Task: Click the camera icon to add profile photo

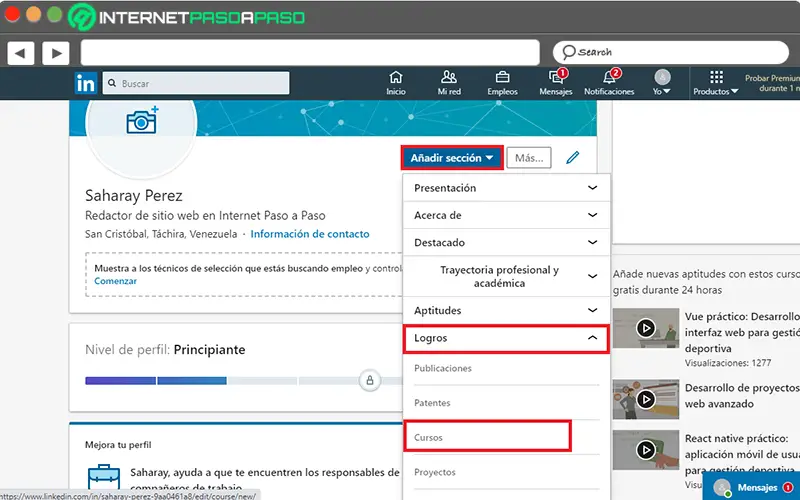Action: [142, 121]
